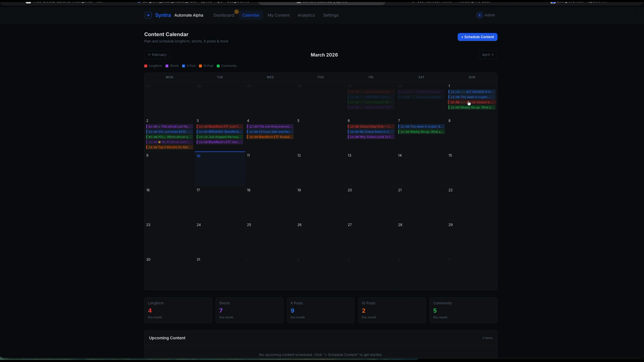Go to My Content tab
644x362 pixels.
tap(278, 15)
